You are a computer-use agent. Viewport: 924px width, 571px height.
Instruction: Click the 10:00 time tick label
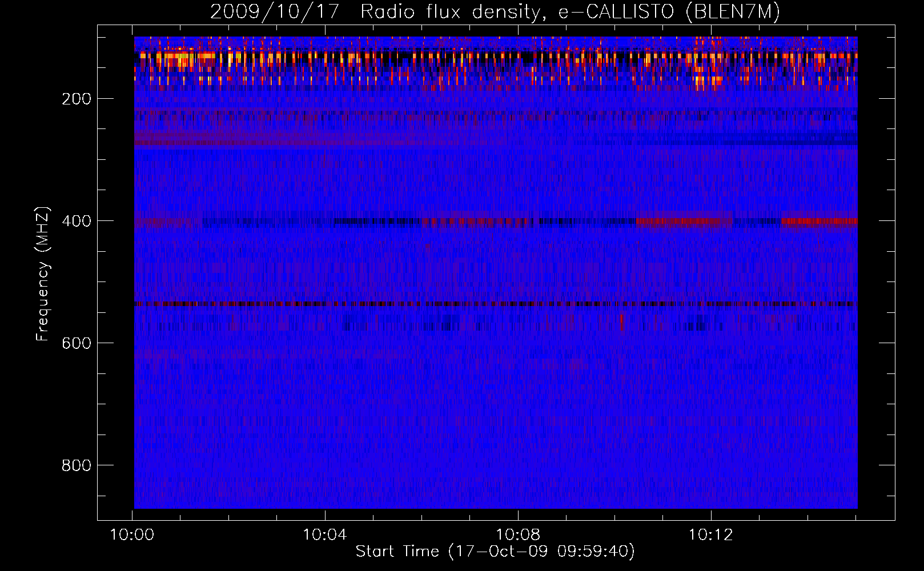pos(132,535)
